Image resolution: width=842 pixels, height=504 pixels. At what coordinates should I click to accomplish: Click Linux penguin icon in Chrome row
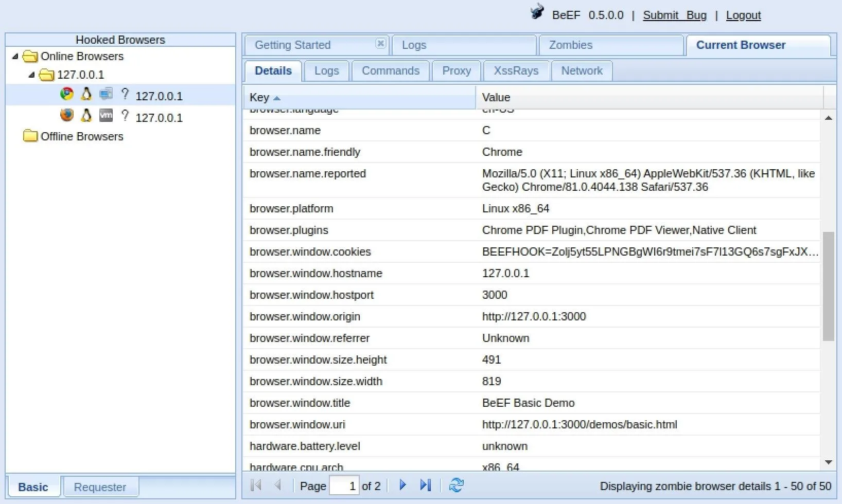(x=86, y=94)
